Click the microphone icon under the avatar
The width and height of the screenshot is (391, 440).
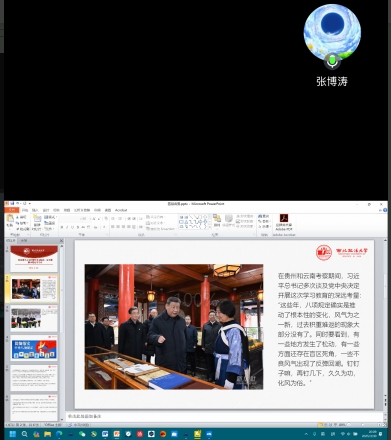(332, 61)
